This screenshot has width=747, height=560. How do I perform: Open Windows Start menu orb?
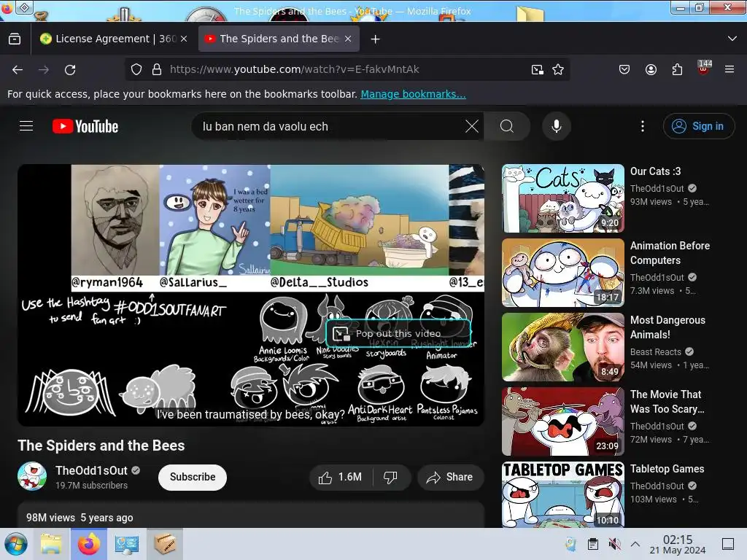click(16, 544)
